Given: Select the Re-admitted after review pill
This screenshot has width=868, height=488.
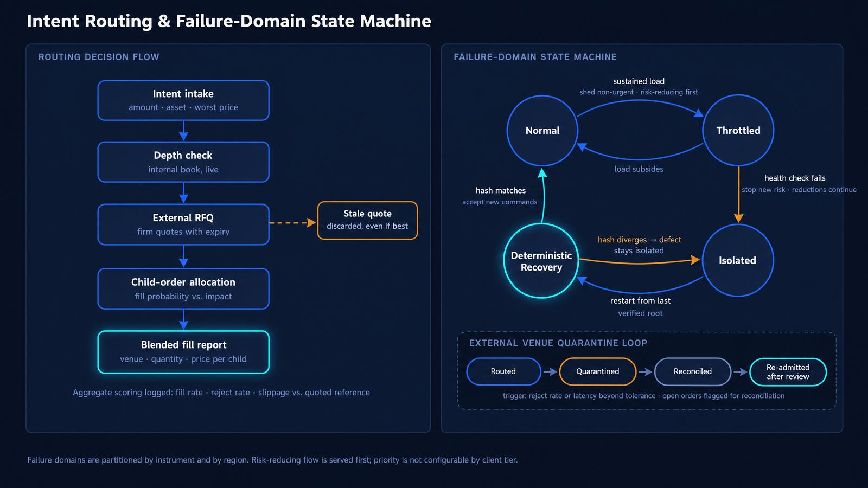Looking at the screenshot, I should (x=788, y=372).
